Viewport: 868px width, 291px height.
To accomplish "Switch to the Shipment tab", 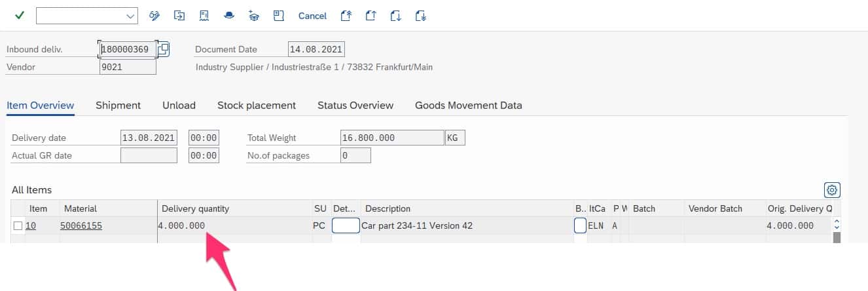I will 118,106.
